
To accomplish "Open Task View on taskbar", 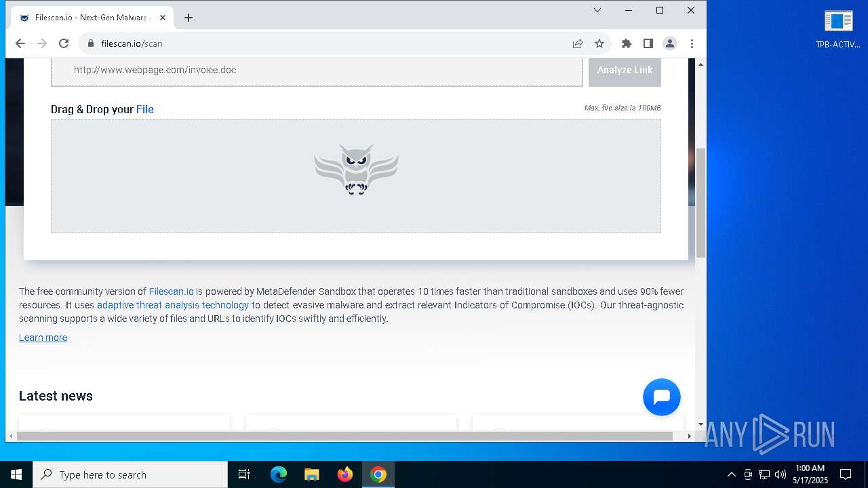I will pyautogui.click(x=244, y=474).
